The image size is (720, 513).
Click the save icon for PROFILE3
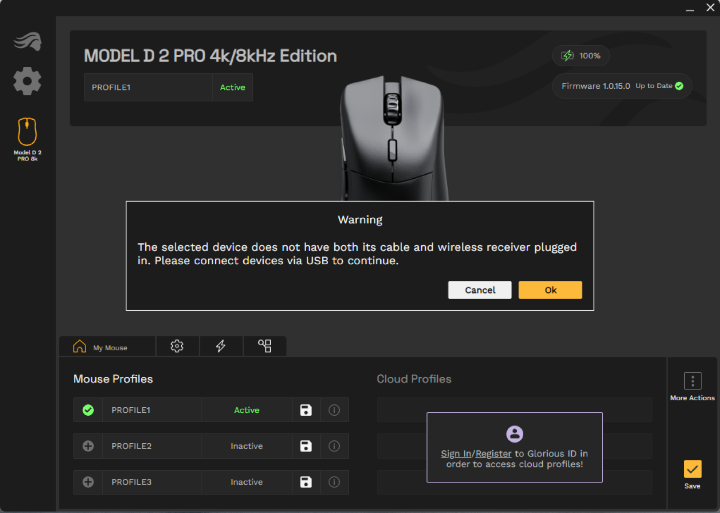pos(306,482)
